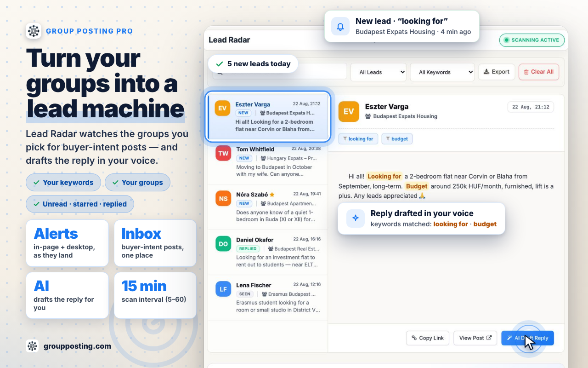The width and height of the screenshot is (588, 368).
Task: Click the AI drafts the reply card
Action: click(x=68, y=296)
